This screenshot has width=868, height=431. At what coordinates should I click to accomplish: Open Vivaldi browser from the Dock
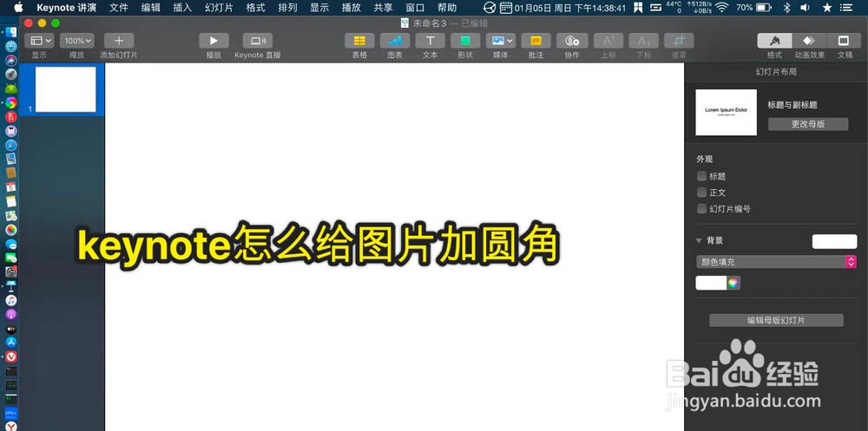pyautogui.click(x=11, y=357)
